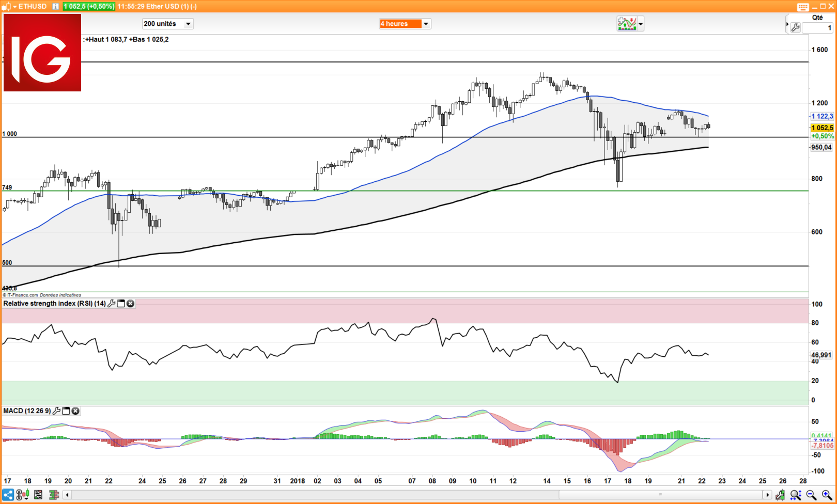The width and height of the screenshot is (837, 504).
Task: Zoom in the chart with plus magnifier
Action: [x=827, y=495]
